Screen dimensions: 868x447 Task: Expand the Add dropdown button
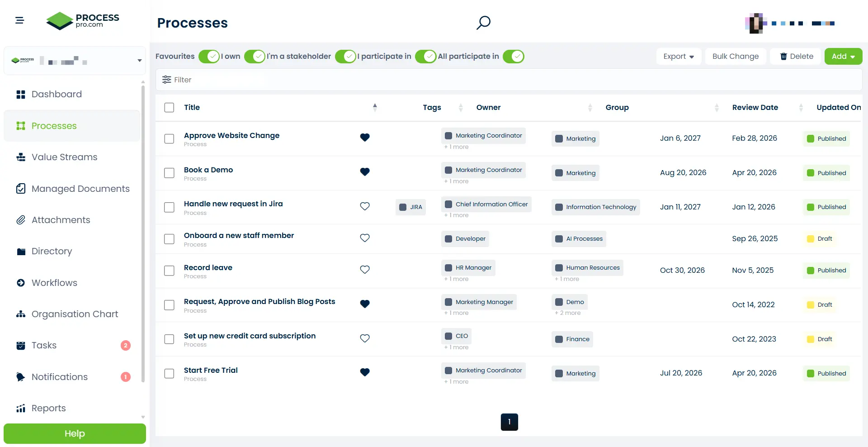click(x=843, y=57)
